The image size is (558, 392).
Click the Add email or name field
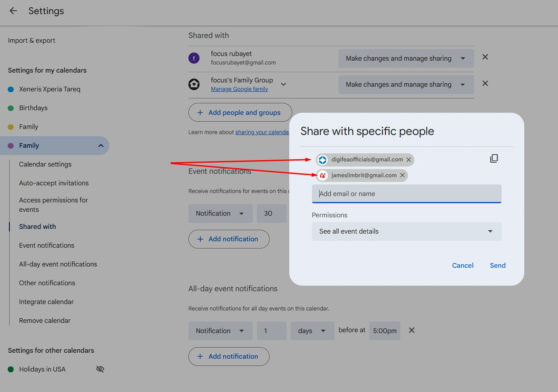click(x=406, y=194)
